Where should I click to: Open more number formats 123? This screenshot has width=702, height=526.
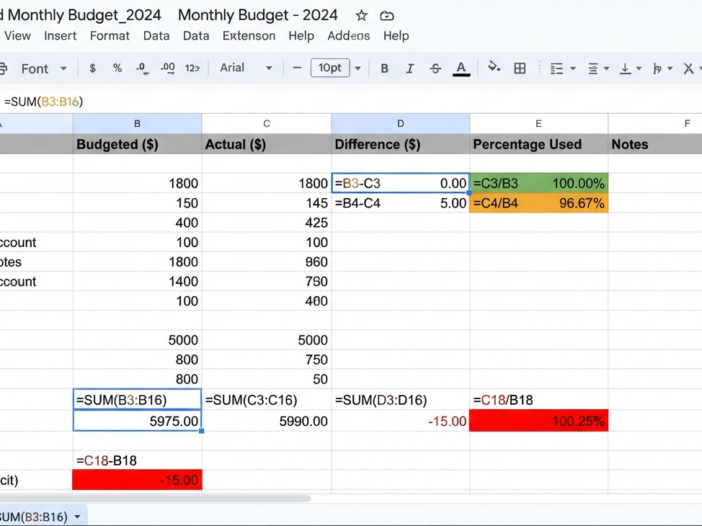click(x=192, y=68)
